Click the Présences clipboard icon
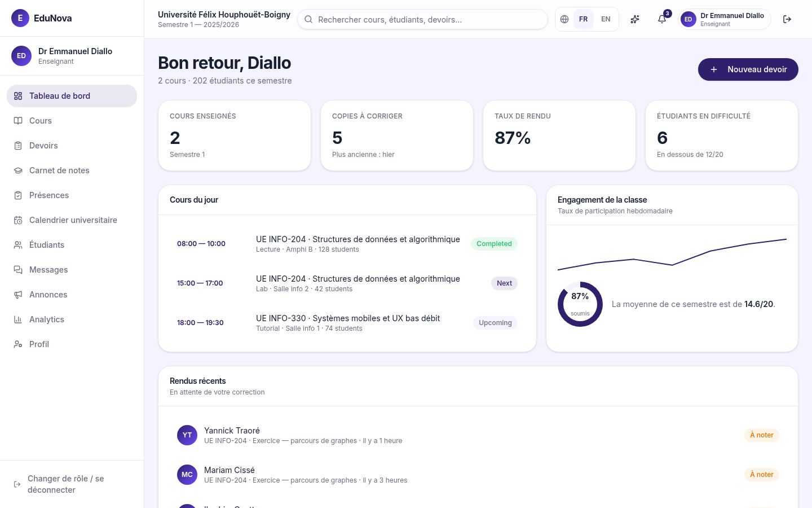The height and width of the screenshot is (508, 812). (x=18, y=195)
